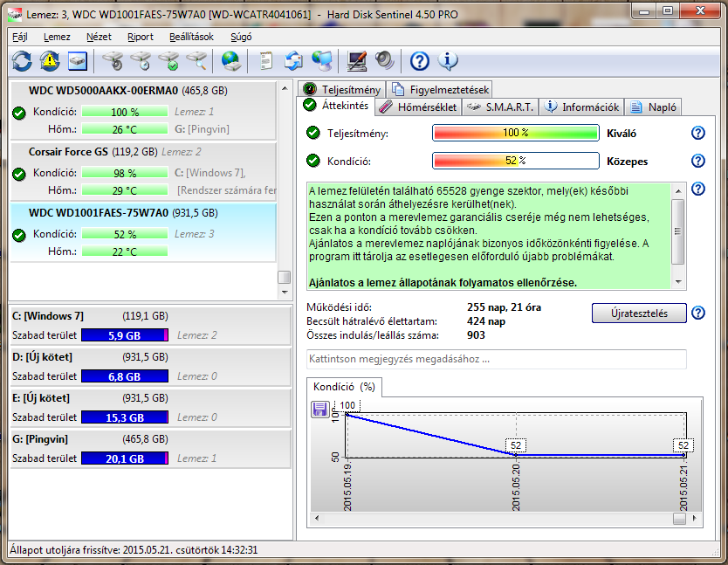Select WDC WD1001FAES-75W7A0 disk in list

(x=143, y=232)
